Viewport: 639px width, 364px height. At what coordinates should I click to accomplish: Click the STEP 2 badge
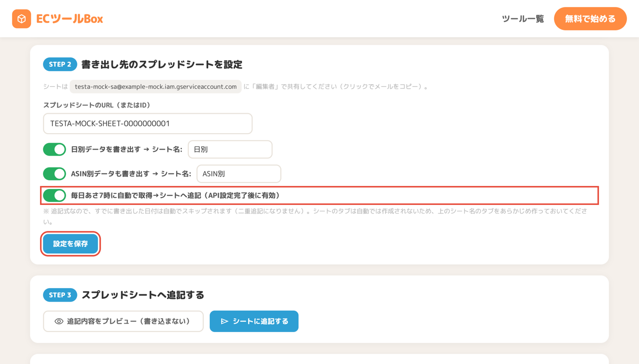pos(60,64)
